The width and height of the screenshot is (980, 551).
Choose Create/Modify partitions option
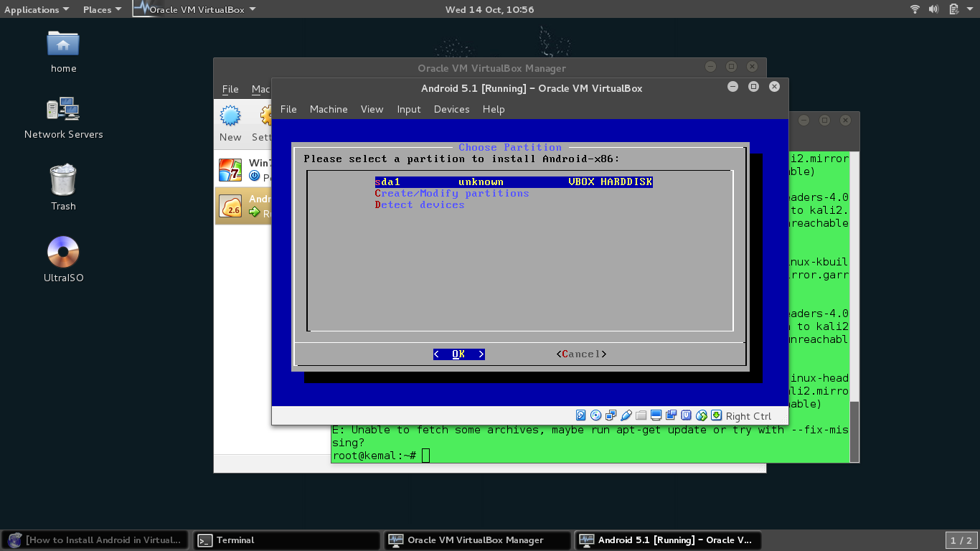click(x=452, y=194)
